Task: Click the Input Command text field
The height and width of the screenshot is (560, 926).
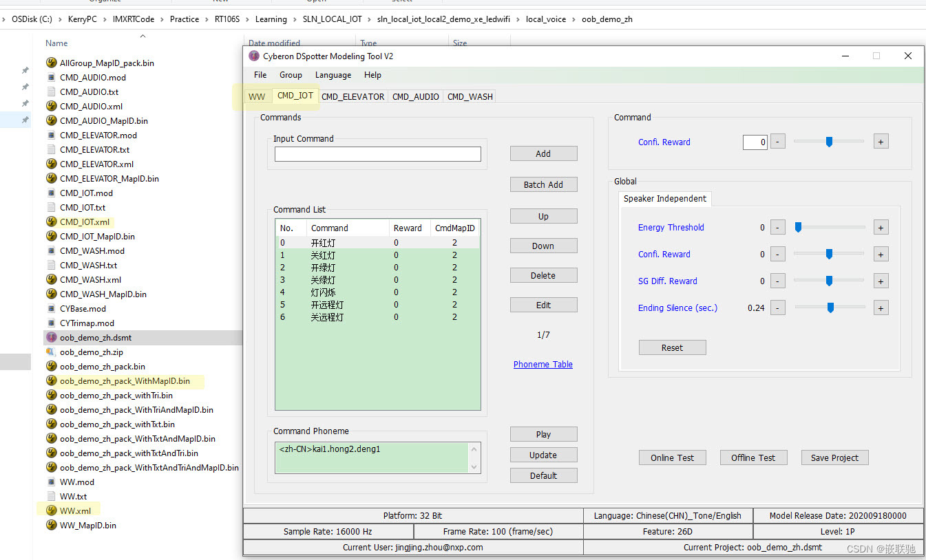Action: click(377, 155)
